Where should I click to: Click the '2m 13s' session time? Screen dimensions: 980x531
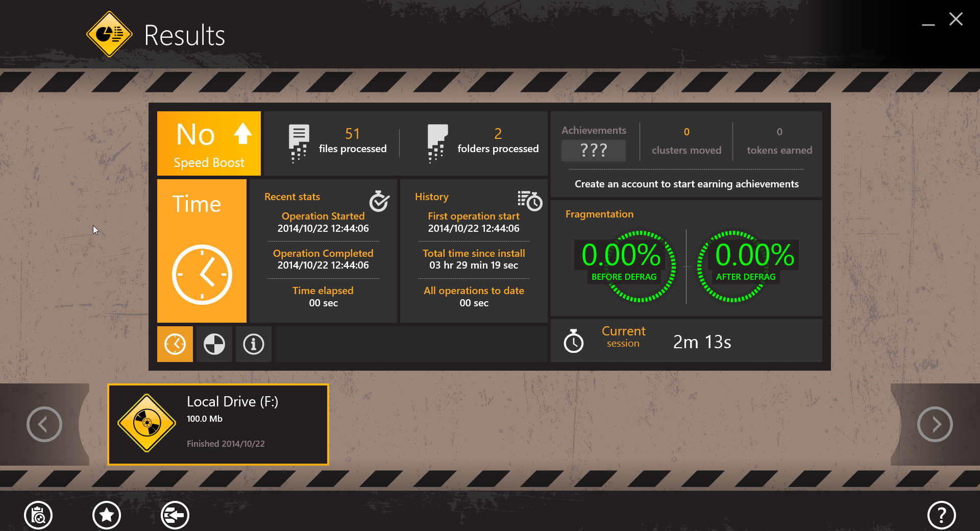pos(702,342)
